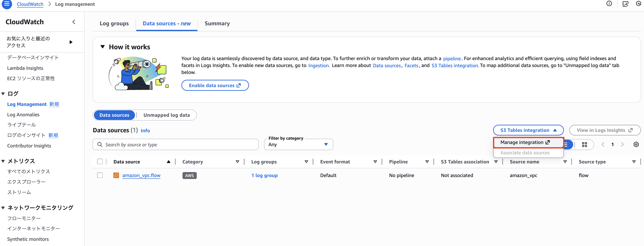Click the Search by source field
Screen dimensions: 644x246
pyautogui.click(x=176, y=144)
